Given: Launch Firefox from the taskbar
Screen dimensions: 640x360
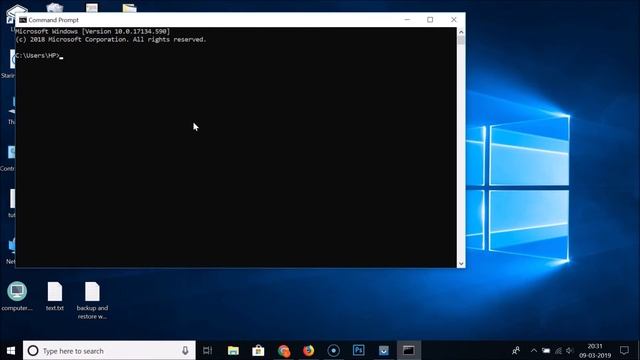Looking at the screenshot, I should [x=309, y=351].
